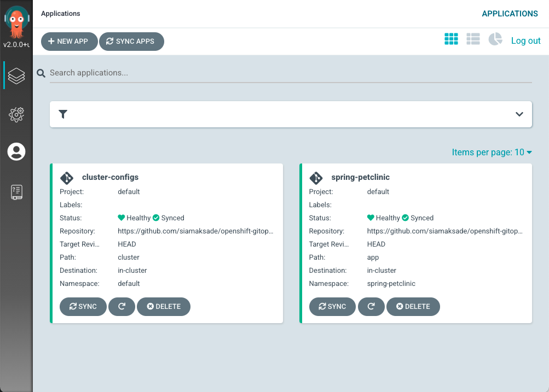Click the Synced check icon on cluster-configs
Viewport: 549px width, 392px height.
(156, 218)
